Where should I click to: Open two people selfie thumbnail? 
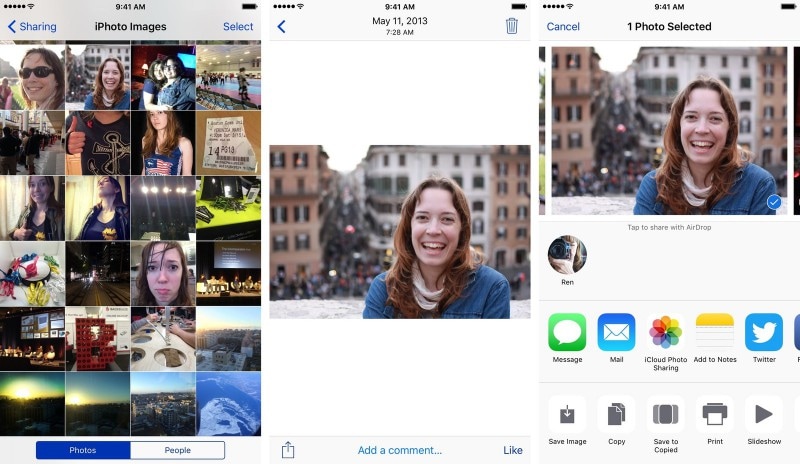(163, 77)
